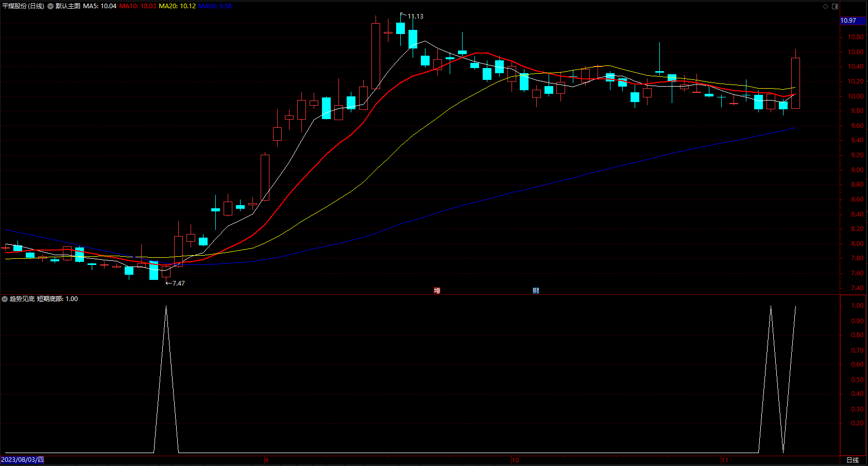Expand the 趋势见底 sub-chart indicator menu

[5, 299]
